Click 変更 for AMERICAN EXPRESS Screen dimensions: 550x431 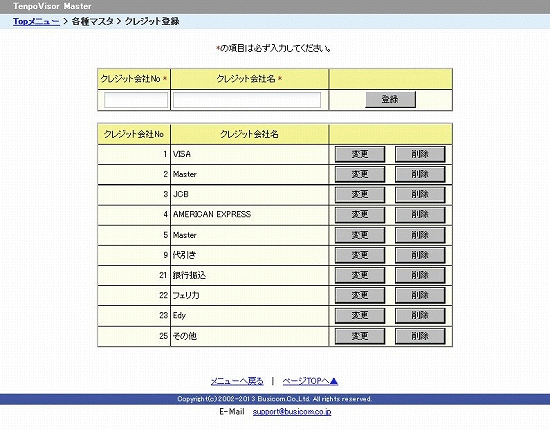360,215
